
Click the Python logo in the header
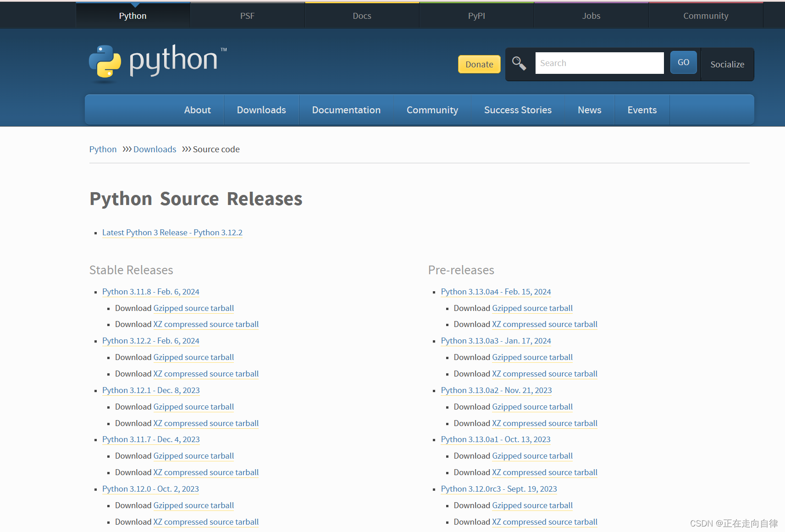pos(157,62)
